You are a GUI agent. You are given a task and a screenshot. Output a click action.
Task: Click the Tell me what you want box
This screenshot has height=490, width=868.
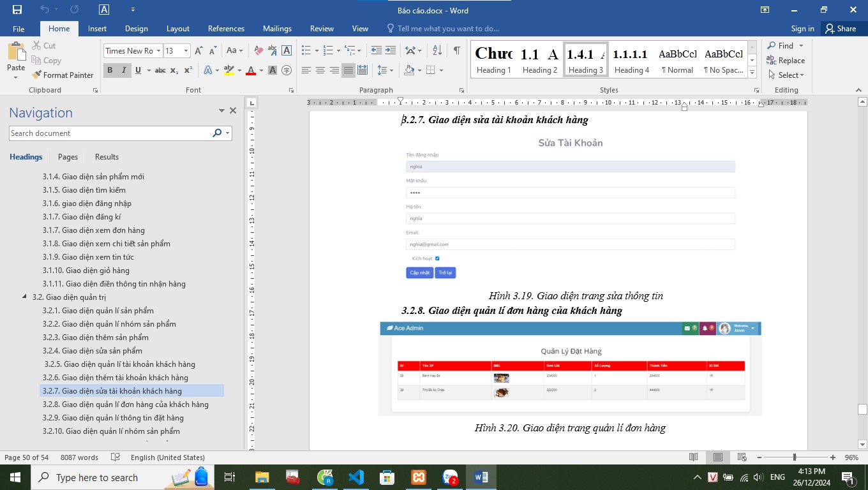(x=443, y=29)
